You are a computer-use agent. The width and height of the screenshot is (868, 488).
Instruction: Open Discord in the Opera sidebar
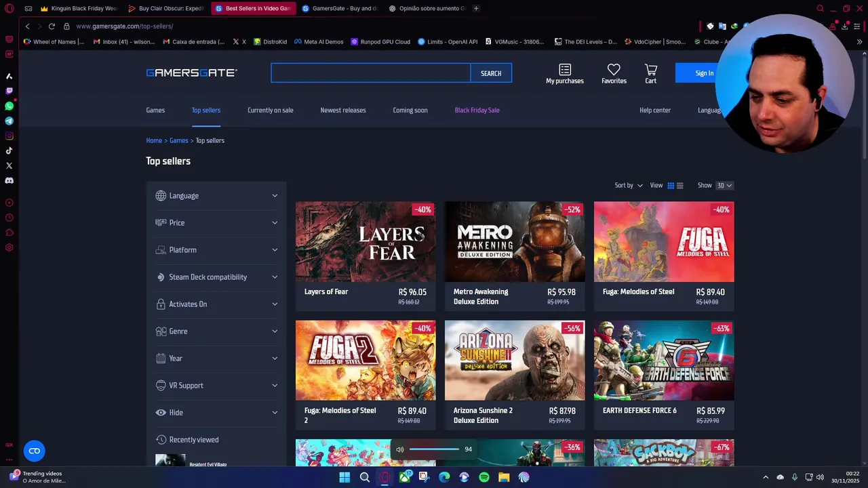pos(9,180)
